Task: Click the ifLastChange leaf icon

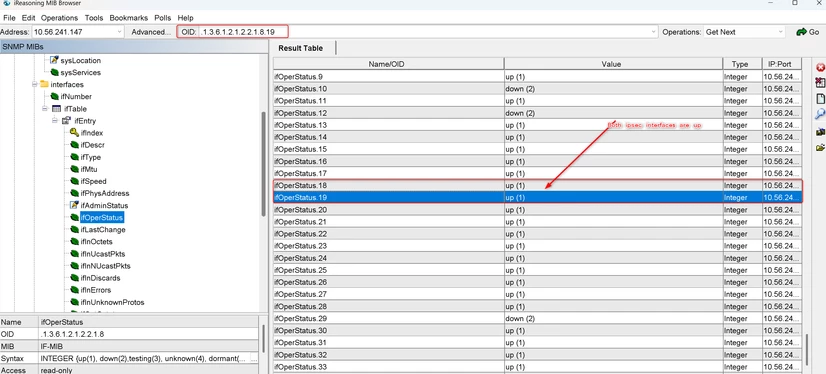Action: click(x=74, y=230)
